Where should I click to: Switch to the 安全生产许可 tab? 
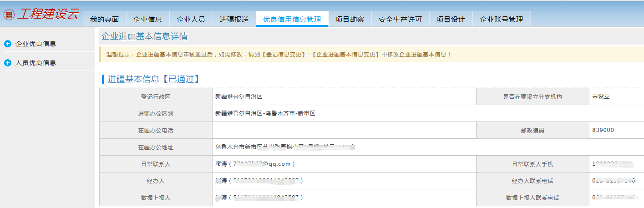point(400,19)
